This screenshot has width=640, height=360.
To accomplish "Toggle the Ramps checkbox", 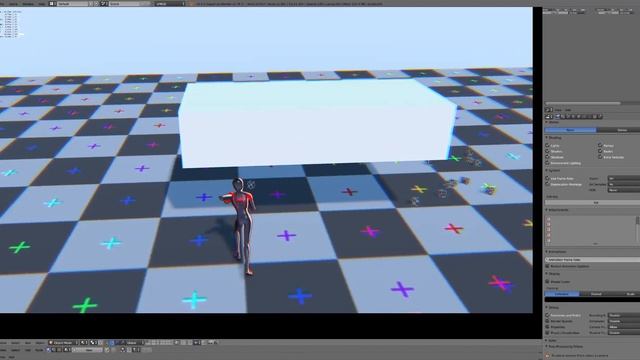I will point(600,145).
